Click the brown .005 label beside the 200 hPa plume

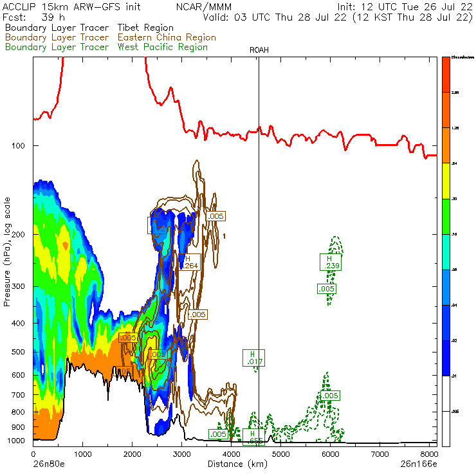point(216,216)
